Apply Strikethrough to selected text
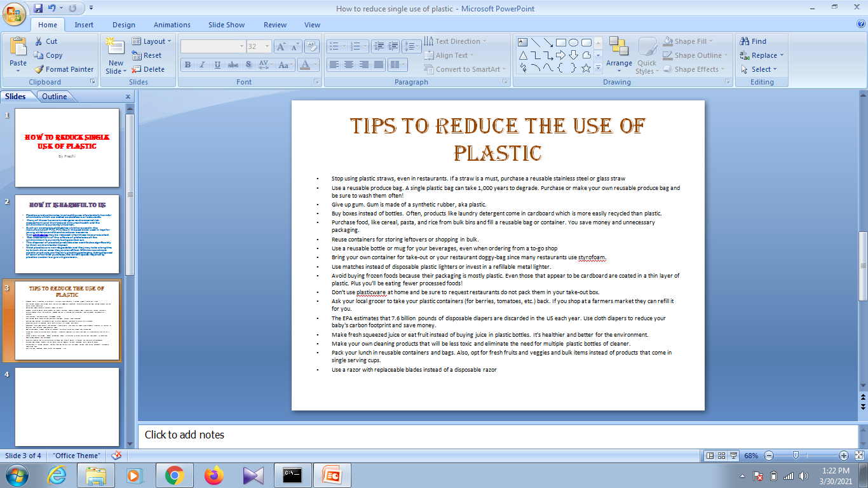 tap(233, 65)
